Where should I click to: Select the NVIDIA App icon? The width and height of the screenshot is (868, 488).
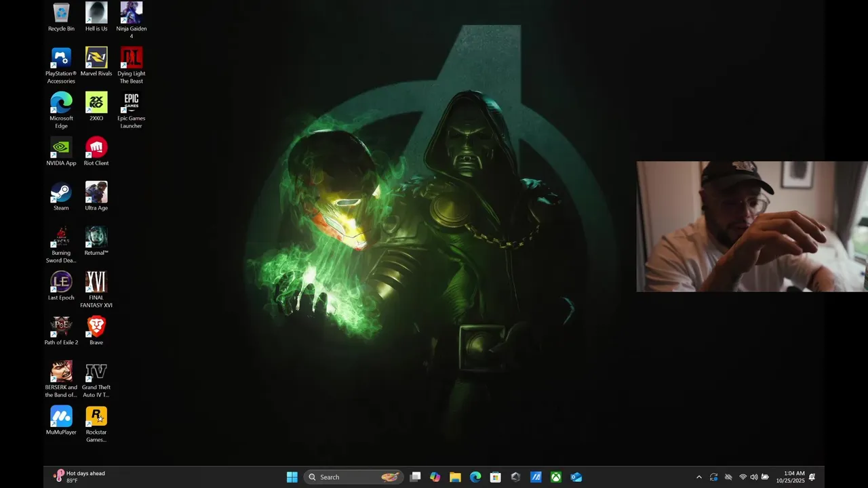point(61,151)
